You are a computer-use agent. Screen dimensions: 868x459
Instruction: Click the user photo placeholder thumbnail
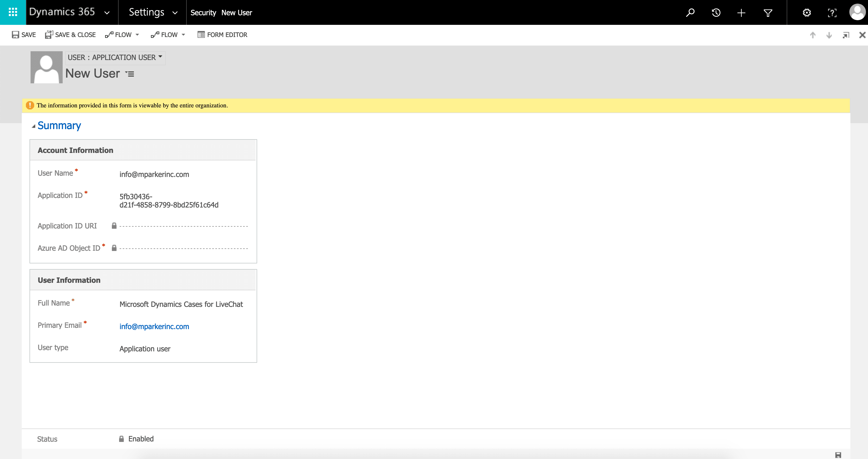coord(47,67)
